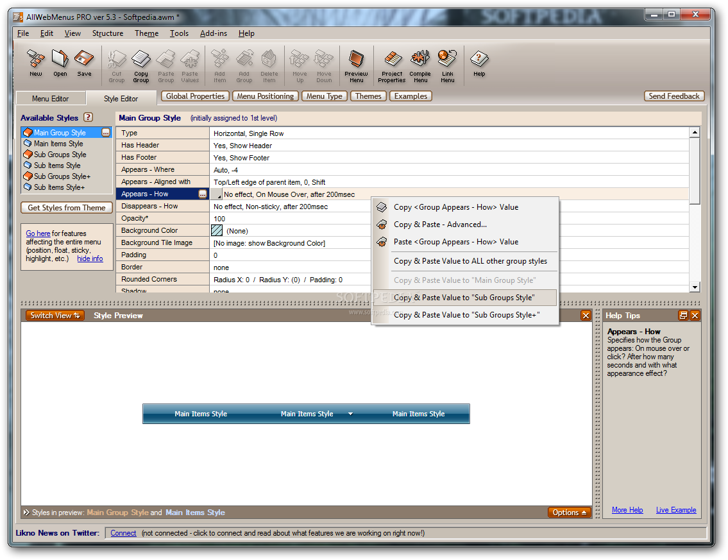The image size is (728, 560).
Task: Click the Add Item toolbar icon
Action: [x=219, y=67]
